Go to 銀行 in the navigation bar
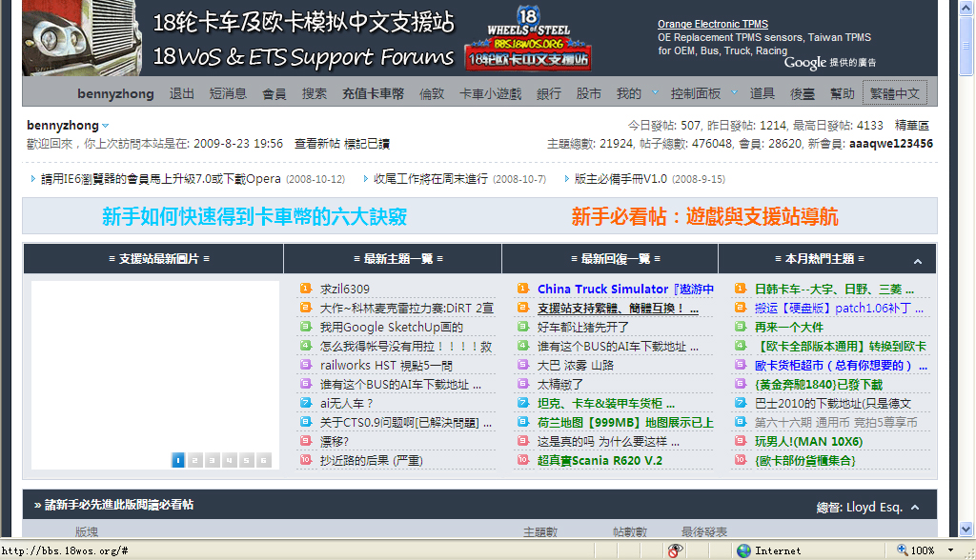This screenshot has height=560, width=976. click(x=549, y=93)
